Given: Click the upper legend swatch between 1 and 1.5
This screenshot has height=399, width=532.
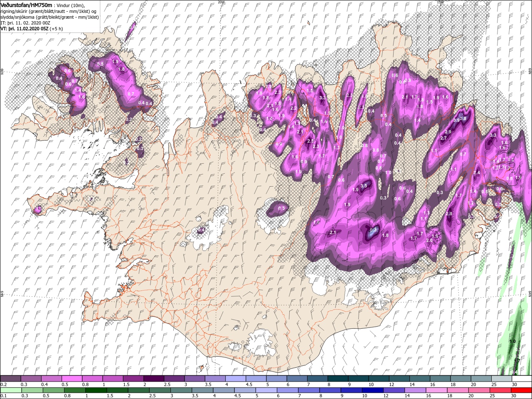Looking at the screenshot, I should pyautogui.click(x=113, y=379).
